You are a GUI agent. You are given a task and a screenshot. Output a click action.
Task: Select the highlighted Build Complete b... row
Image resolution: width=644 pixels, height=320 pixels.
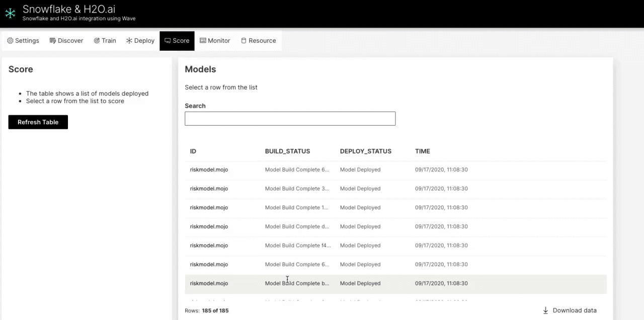[296, 283]
